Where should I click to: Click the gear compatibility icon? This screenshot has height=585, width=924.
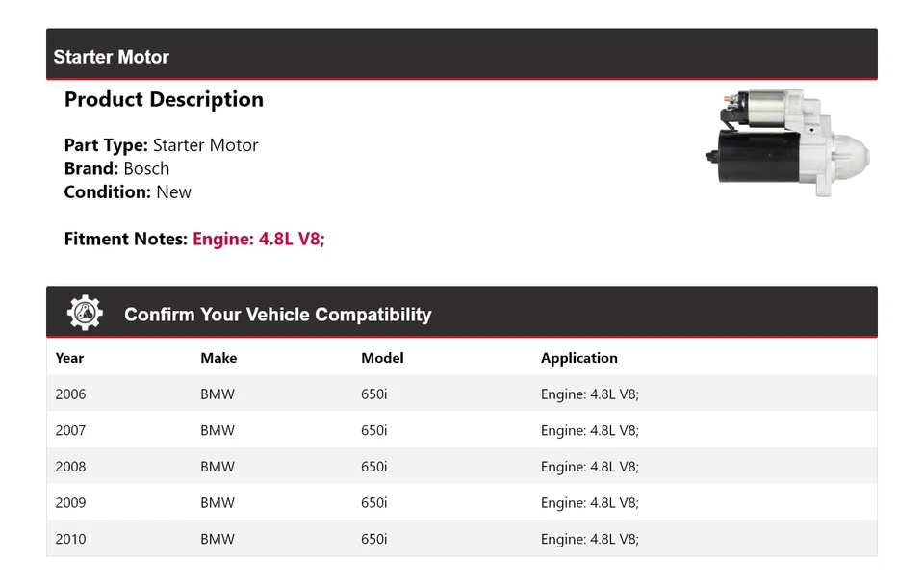(x=85, y=313)
